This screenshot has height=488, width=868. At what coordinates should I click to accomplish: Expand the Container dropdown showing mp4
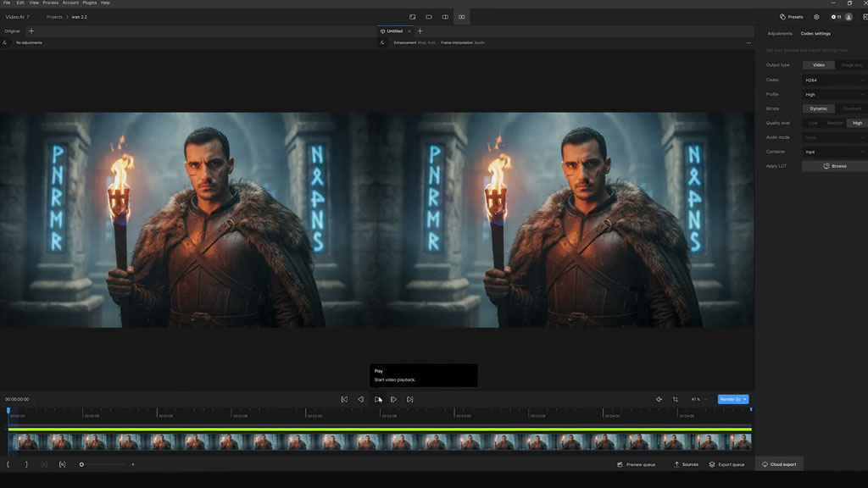[834, 152]
